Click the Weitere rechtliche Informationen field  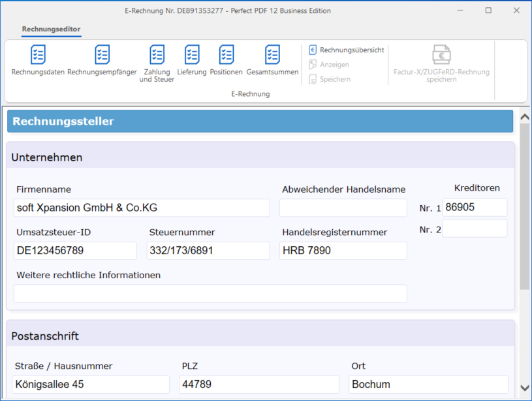pyautogui.click(x=210, y=294)
